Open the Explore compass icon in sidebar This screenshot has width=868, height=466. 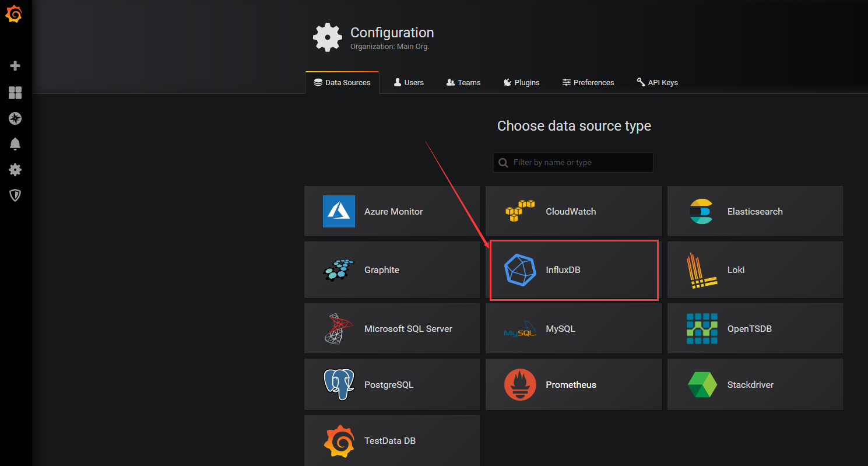coord(15,118)
